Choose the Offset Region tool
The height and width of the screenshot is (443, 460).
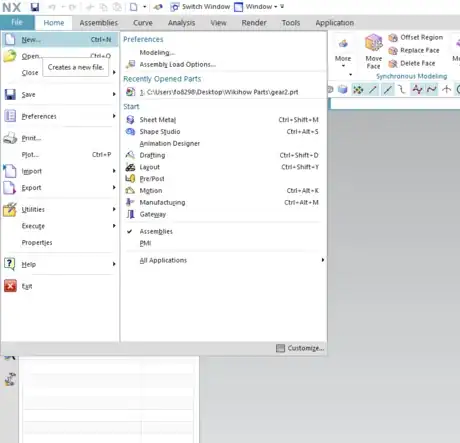point(416,37)
